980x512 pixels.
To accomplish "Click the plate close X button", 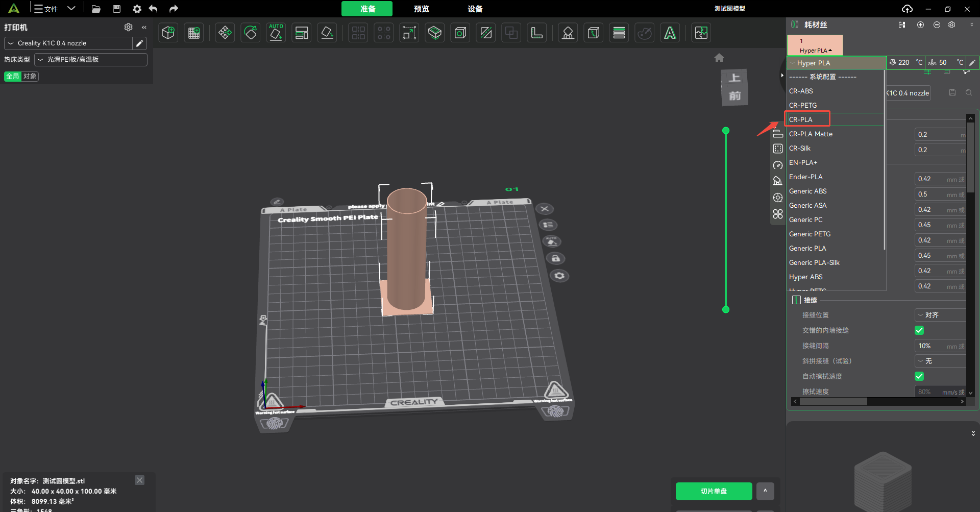I will pos(545,209).
